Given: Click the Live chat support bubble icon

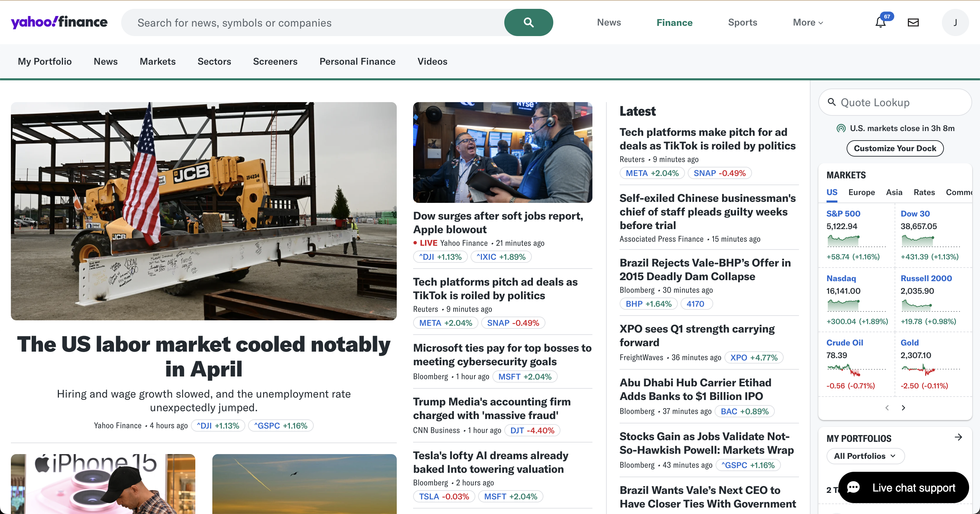Looking at the screenshot, I should coord(853,487).
